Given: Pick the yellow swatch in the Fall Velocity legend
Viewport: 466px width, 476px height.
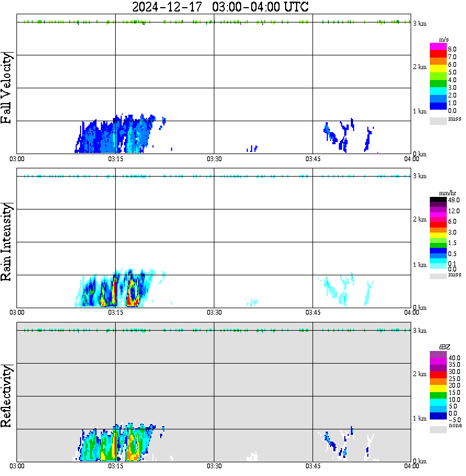Looking at the screenshot, I should [438, 69].
